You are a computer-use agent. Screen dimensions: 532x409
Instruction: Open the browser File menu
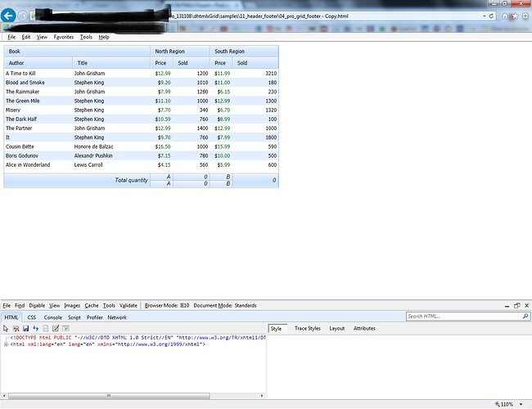(x=11, y=37)
